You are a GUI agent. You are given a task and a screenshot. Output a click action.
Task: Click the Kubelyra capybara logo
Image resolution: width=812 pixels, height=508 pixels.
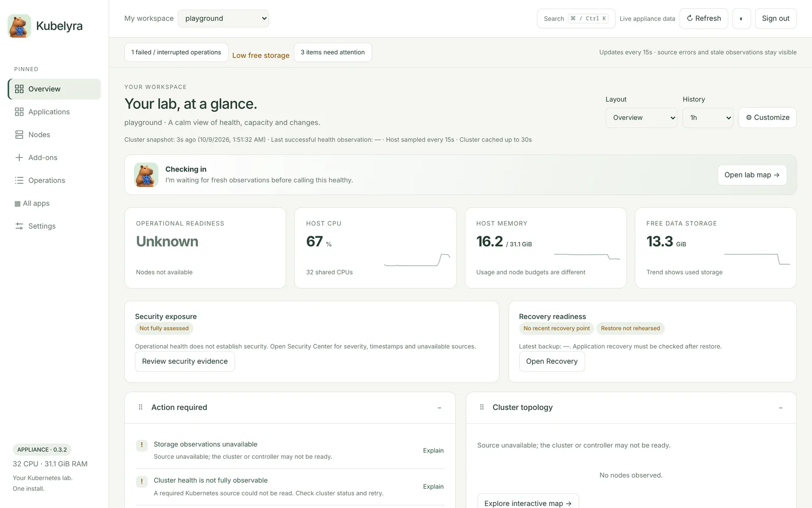pyautogui.click(x=19, y=26)
